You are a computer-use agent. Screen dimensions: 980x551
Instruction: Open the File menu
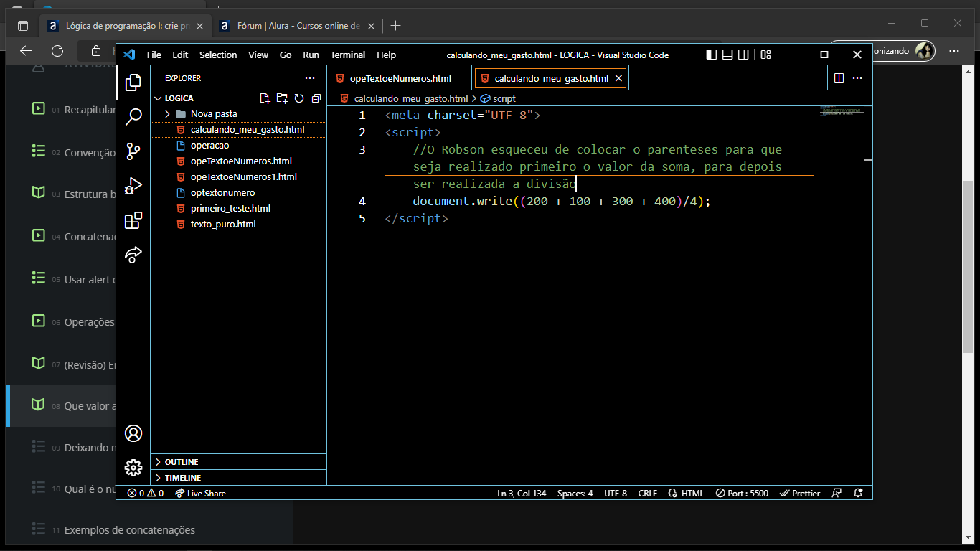[154, 55]
